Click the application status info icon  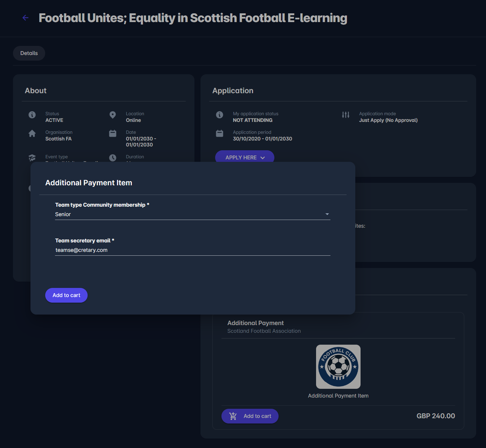[x=220, y=115]
